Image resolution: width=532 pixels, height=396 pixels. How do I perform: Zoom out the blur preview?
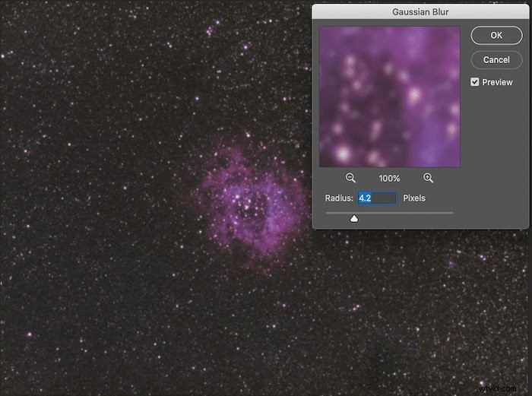(350, 178)
